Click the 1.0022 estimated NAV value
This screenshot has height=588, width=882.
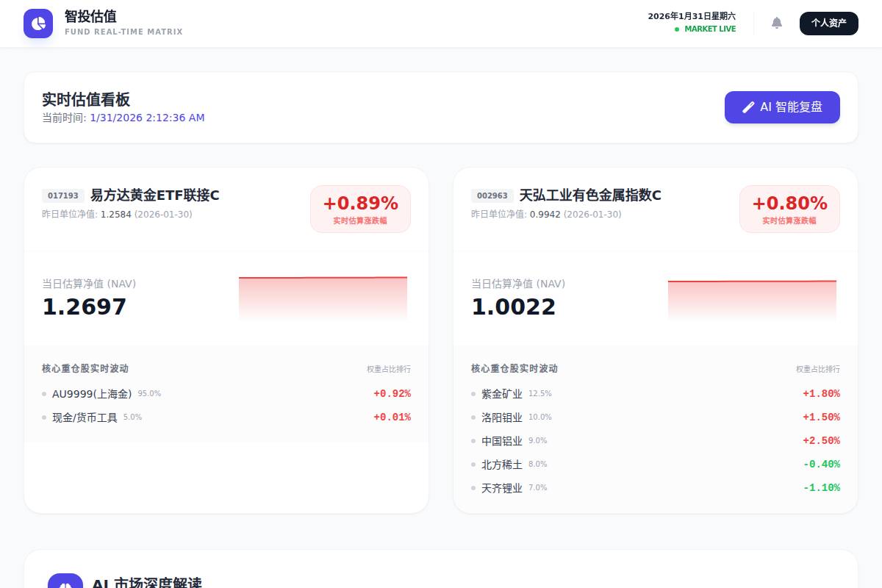point(514,306)
